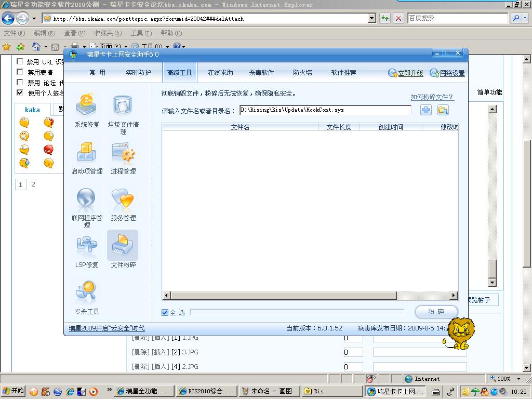Screen dimensions: 532x399
Task: Toggle the 禁用表情 checkbox
Action: click(x=20, y=72)
